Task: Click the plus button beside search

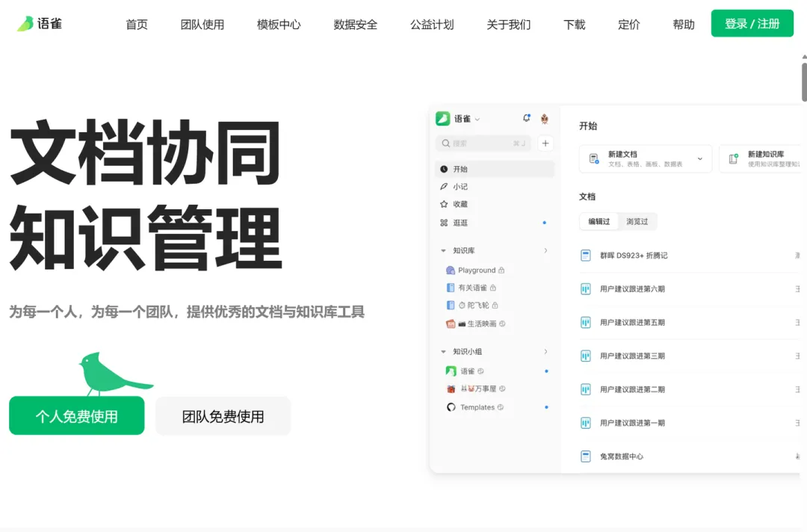Action: tap(545, 143)
